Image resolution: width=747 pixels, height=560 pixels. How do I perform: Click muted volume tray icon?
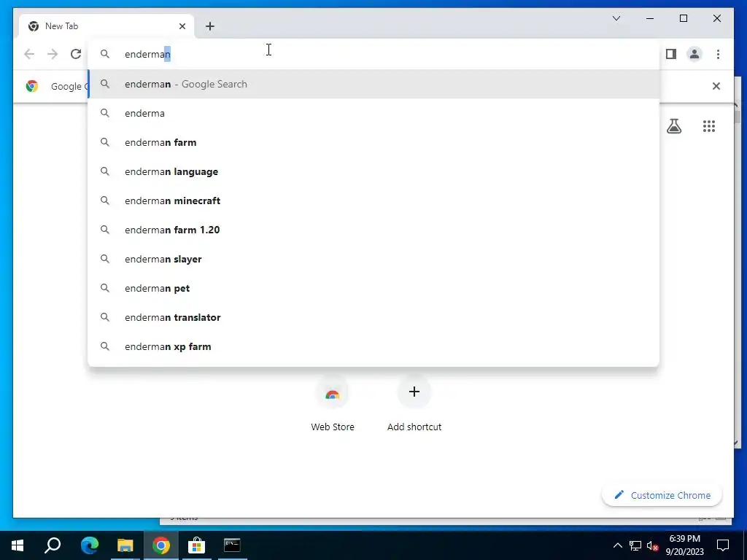coord(653,545)
